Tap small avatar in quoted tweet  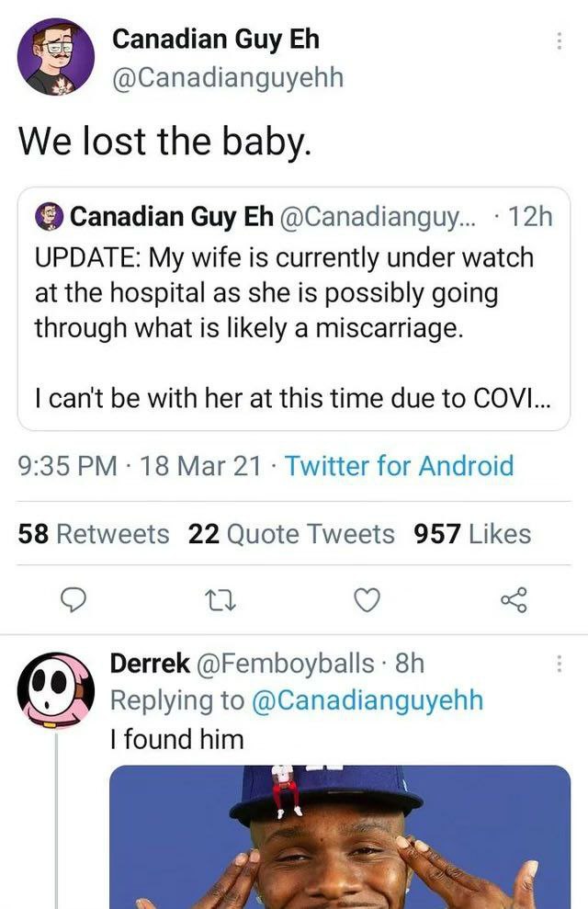point(50,217)
